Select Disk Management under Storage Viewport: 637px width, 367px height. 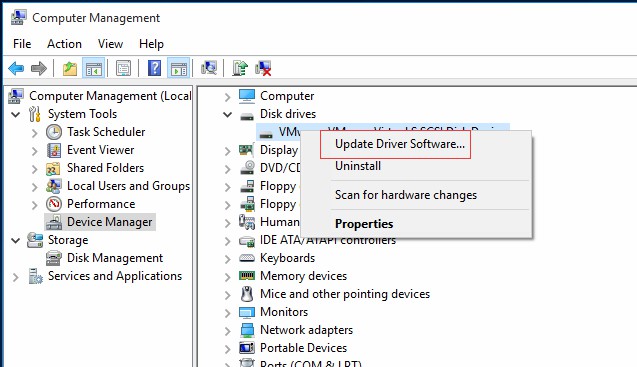tap(115, 258)
